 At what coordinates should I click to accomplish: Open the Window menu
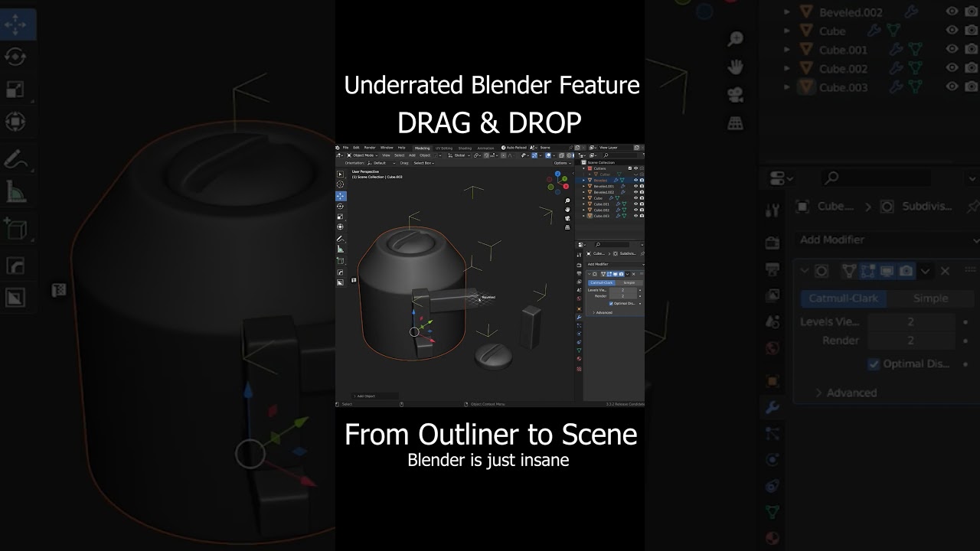coord(387,148)
